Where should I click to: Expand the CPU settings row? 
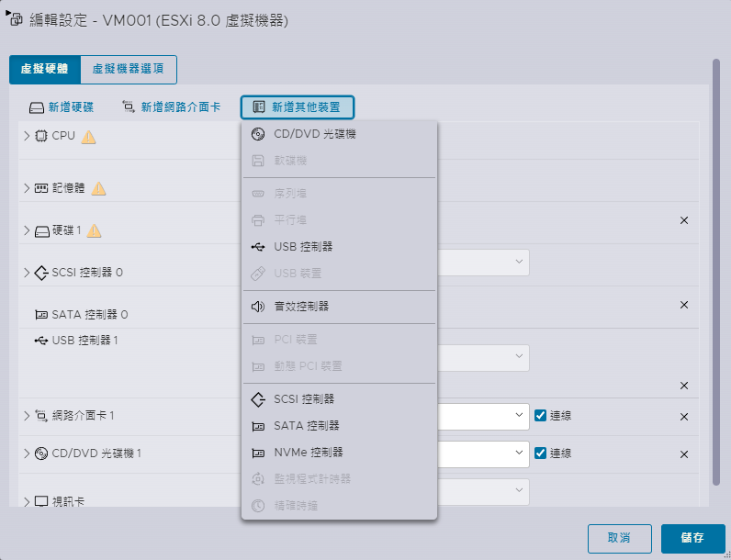click(27, 136)
